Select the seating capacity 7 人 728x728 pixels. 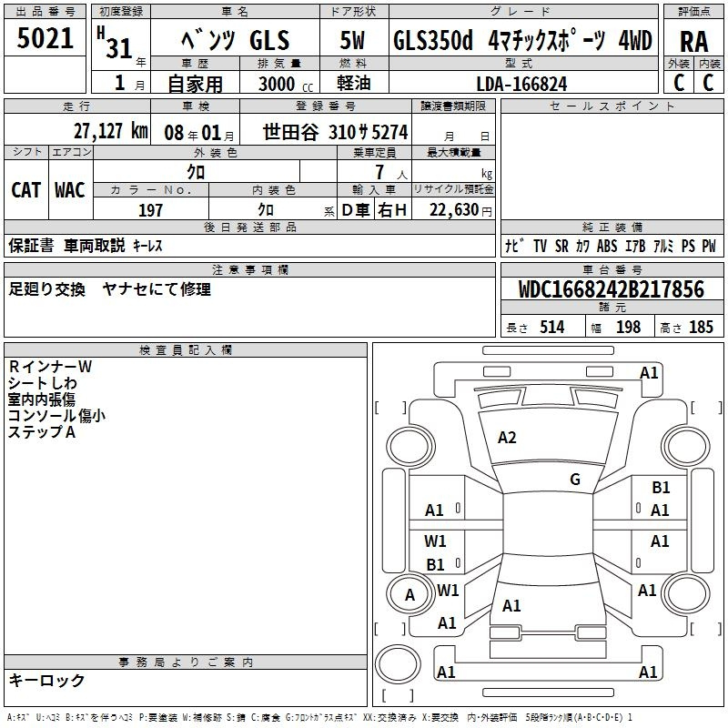click(391, 172)
